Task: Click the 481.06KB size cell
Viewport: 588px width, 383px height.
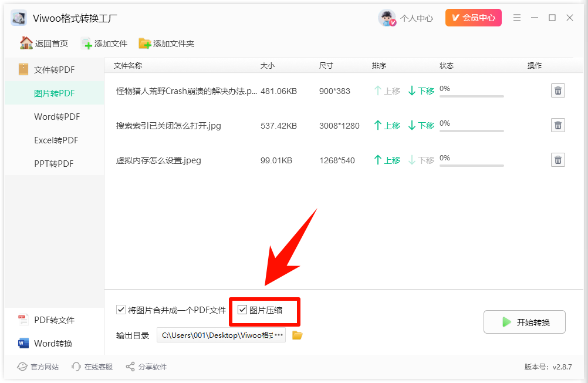Action: click(x=279, y=91)
